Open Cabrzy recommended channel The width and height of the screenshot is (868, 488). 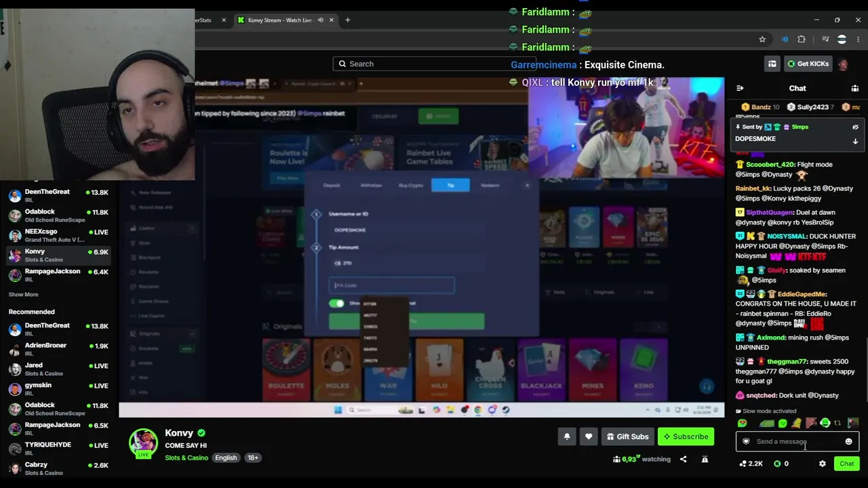pyautogui.click(x=58, y=468)
